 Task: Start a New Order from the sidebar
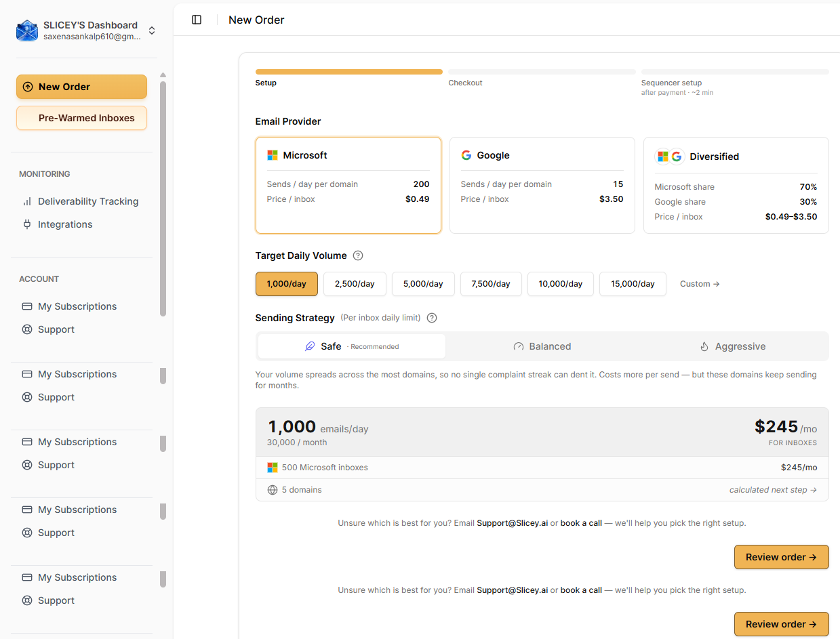81,87
